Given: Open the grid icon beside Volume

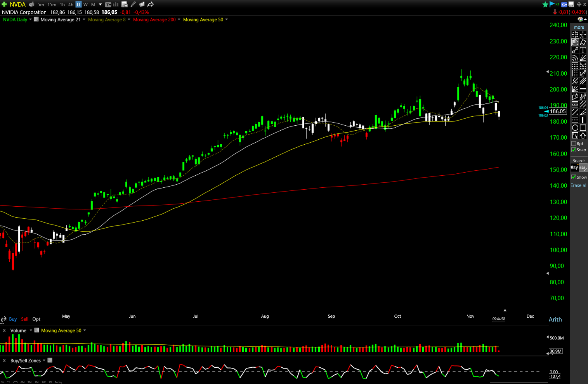Looking at the screenshot, I should pyautogui.click(x=36, y=330).
